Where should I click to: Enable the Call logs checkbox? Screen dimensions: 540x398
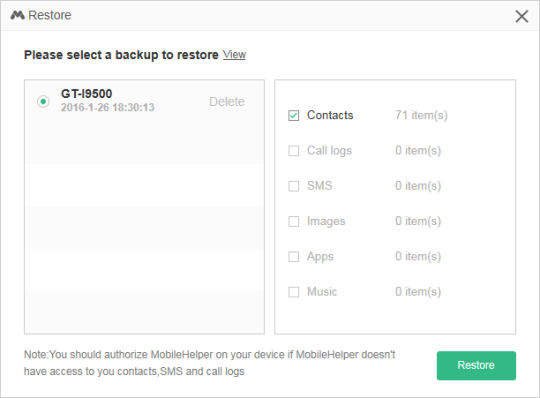coord(294,151)
